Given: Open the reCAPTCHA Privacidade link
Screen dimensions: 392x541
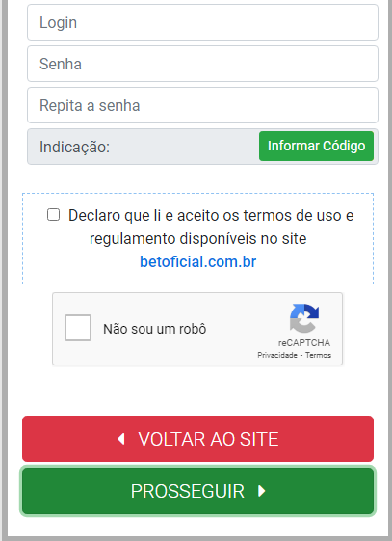Looking at the screenshot, I should 277,355.
